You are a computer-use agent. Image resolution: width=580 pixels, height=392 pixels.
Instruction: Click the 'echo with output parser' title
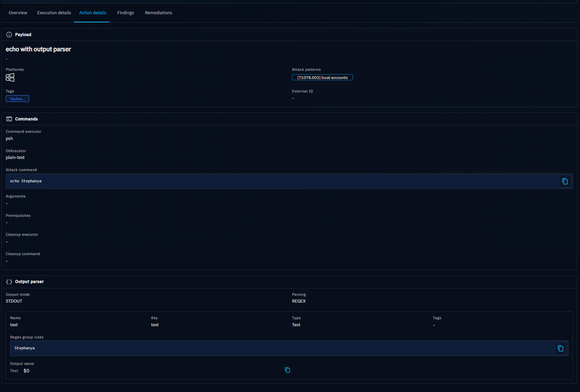point(38,49)
